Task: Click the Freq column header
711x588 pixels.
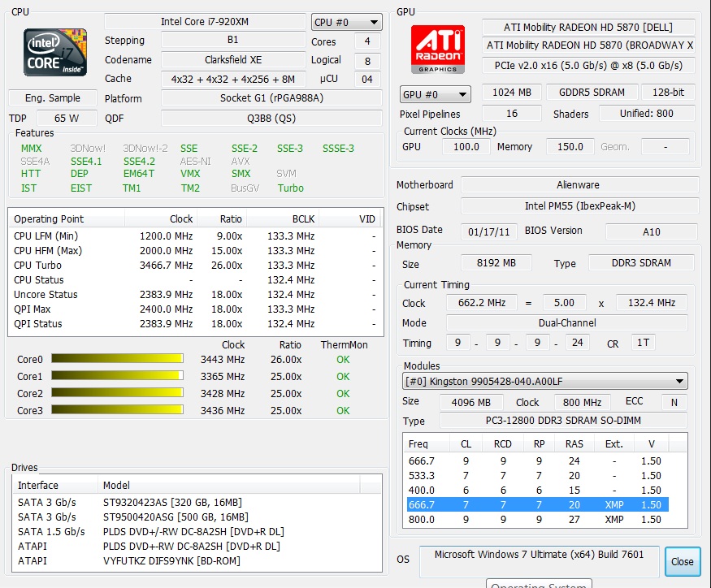Action: coord(427,443)
